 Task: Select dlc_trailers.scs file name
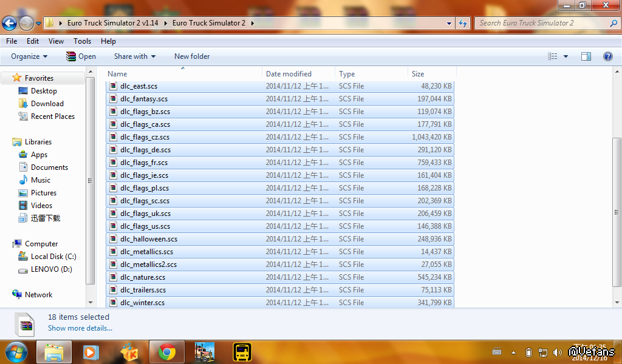(x=143, y=290)
